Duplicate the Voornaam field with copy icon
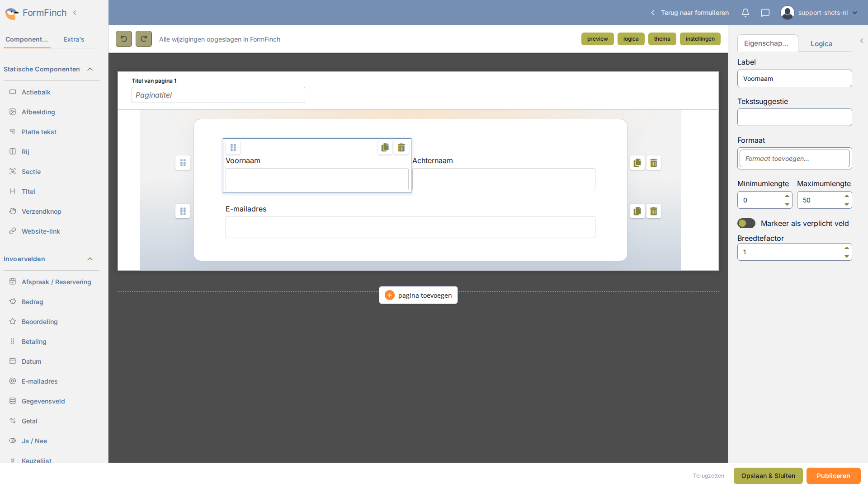Viewport: 868px width, 488px height. (x=385, y=147)
